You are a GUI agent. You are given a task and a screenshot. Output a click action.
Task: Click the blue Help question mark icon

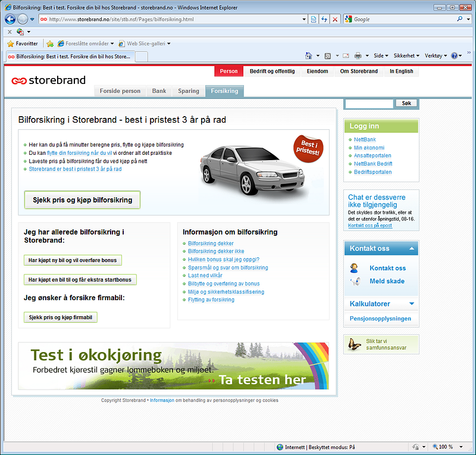tap(454, 55)
